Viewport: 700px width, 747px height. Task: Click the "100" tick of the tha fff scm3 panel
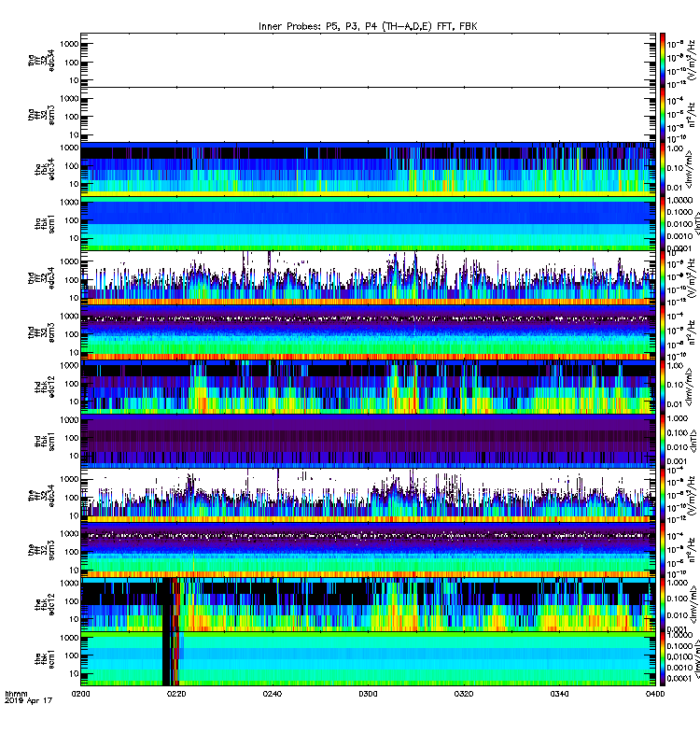(x=72, y=117)
